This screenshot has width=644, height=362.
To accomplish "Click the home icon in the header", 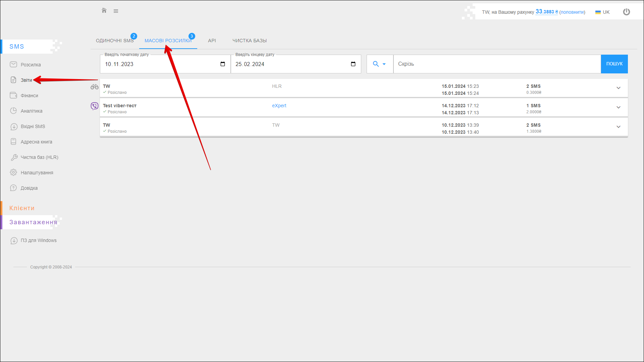I will tap(104, 11).
